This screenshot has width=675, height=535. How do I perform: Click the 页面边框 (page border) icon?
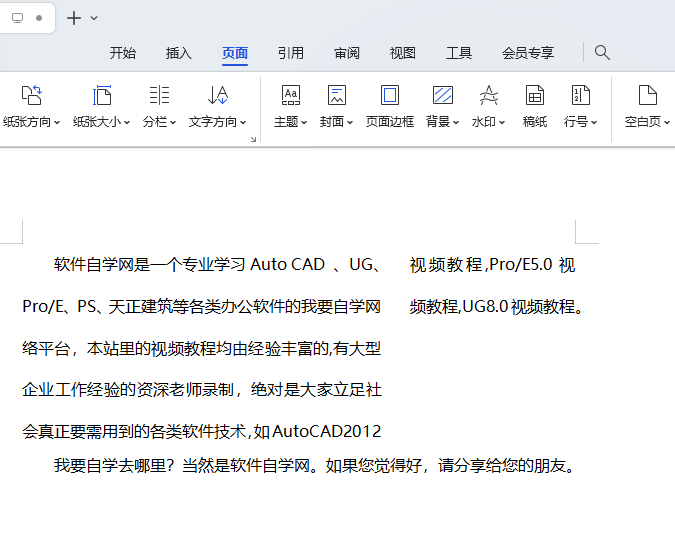390,95
